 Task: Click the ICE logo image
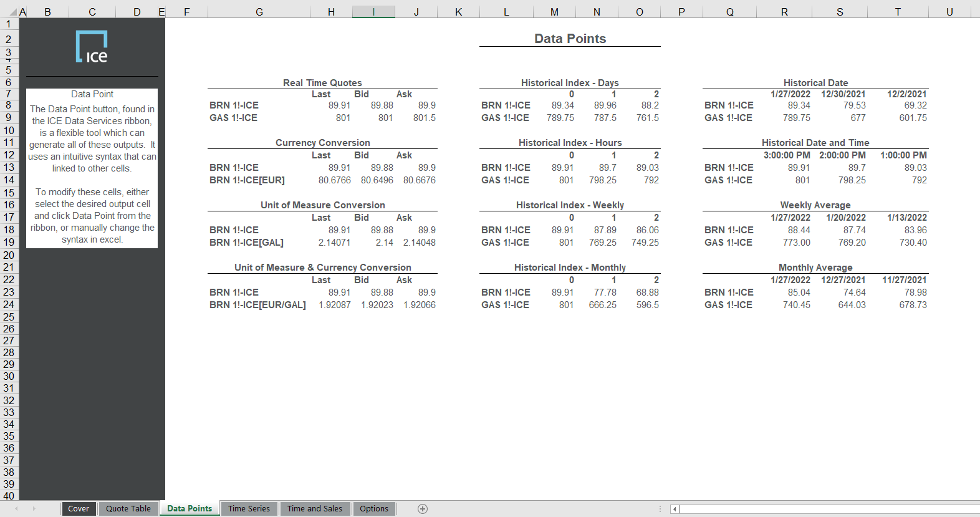tap(92, 47)
